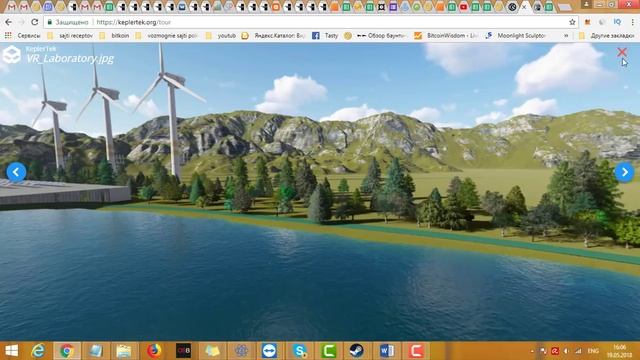Image resolution: width=640 pixels, height=360 pixels.
Task: Open a new browser tab
Action: click(x=565, y=7)
